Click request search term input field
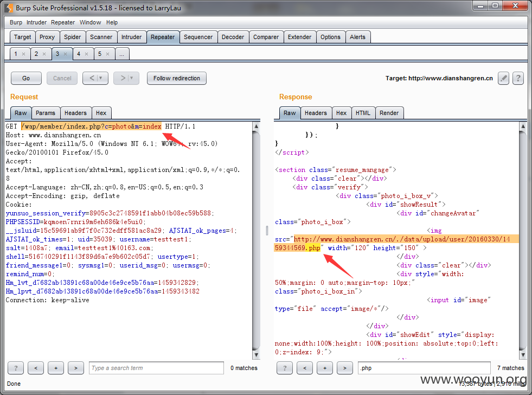The height and width of the screenshot is (395, 532). tap(156, 368)
